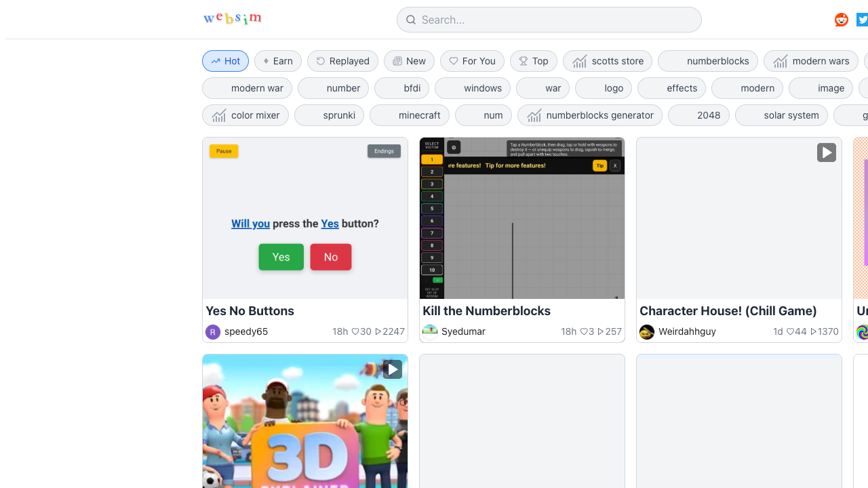This screenshot has width=868, height=488.
Task: Visit Syedumar profile avatar
Action: tap(430, 331)
